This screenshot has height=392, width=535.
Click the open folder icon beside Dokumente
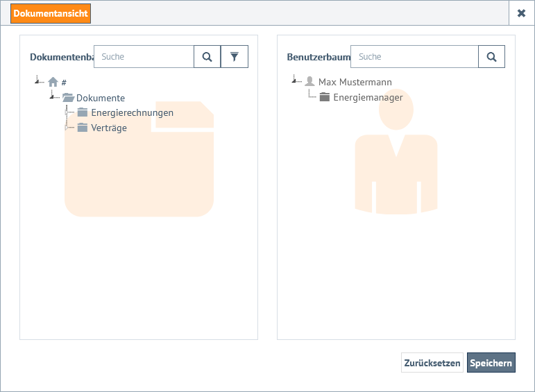coord(68,98)
